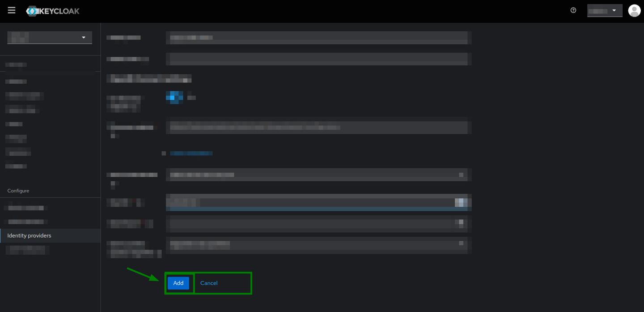Open the hamburger navigation menu
This screenshot has height=312, width=644.
pyautogui.click(x=11, y=10)
